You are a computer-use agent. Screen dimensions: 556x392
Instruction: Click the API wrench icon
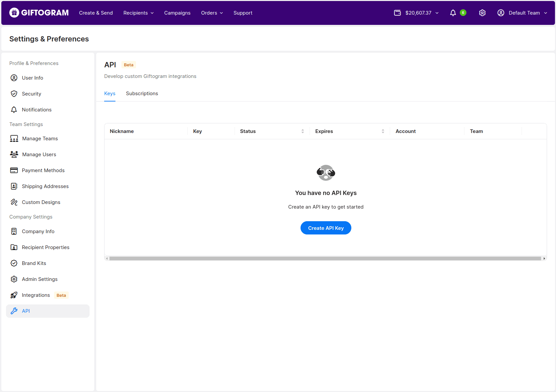14,311
